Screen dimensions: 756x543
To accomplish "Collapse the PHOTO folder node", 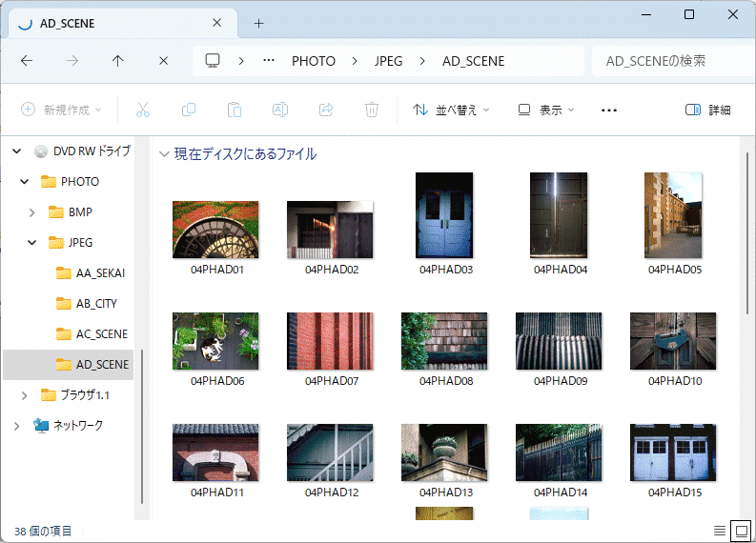I will point(25,182).
